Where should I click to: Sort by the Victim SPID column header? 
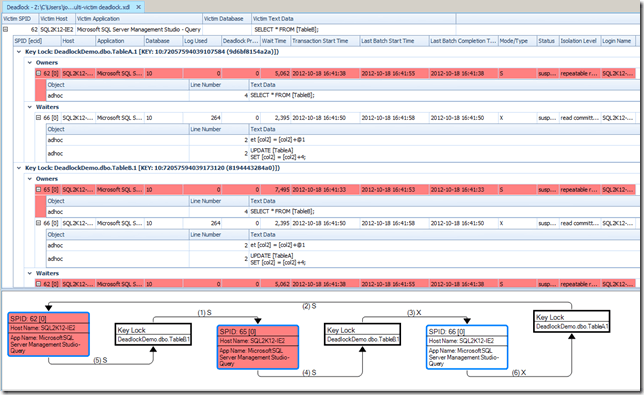click(20, 19)
